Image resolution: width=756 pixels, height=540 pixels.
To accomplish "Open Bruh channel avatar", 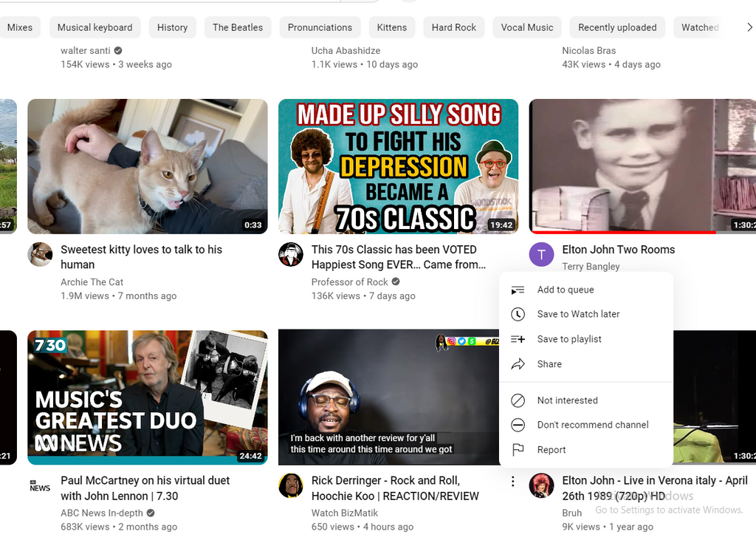I will [541, 485].
